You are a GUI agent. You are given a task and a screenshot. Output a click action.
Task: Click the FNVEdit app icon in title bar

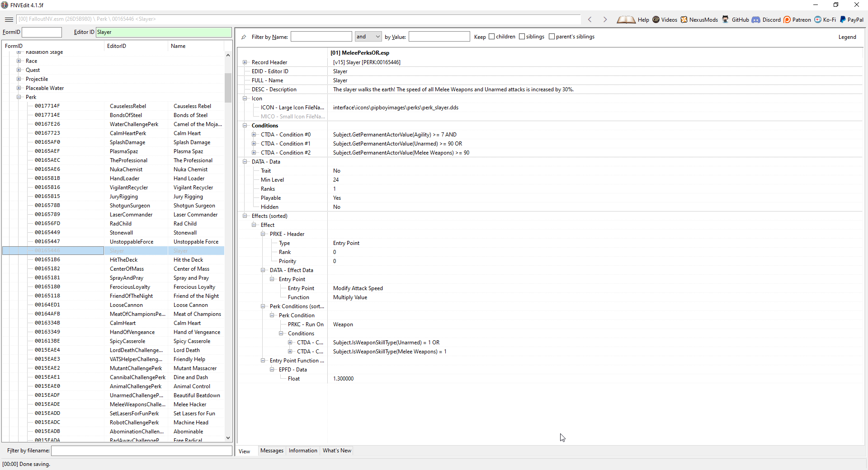(5, 5)
